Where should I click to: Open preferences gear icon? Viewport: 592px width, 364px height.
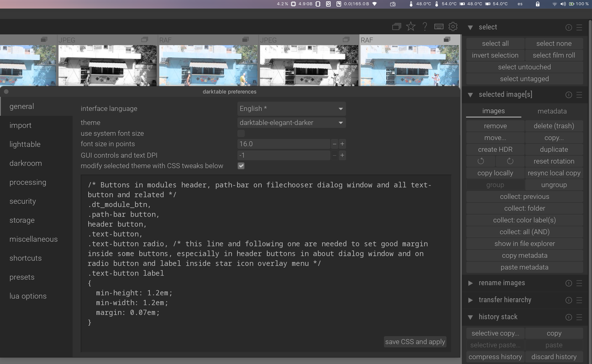[x=453, y=26]
